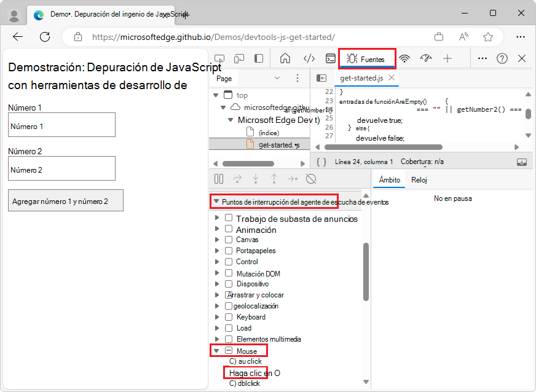Viewport: 536px width, 392px height.
Task: Collapse the Puntos de interrupción section
Action: click(218, 202)
